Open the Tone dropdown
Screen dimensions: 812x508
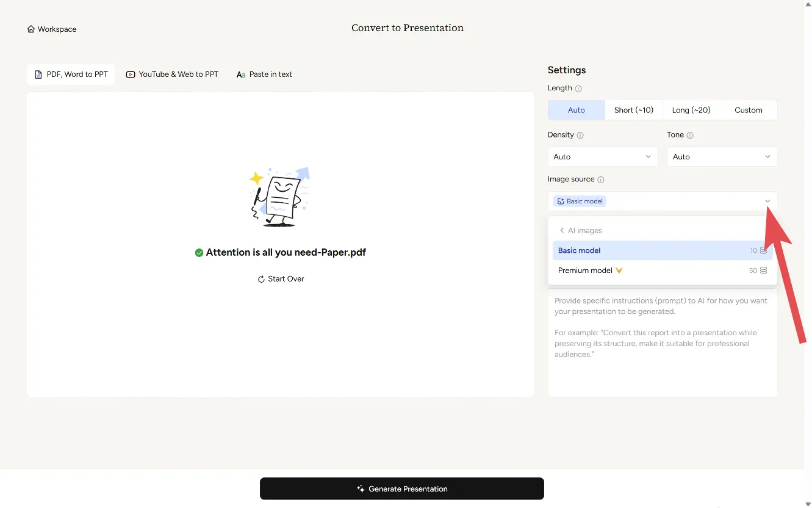(x=721, y=157)
